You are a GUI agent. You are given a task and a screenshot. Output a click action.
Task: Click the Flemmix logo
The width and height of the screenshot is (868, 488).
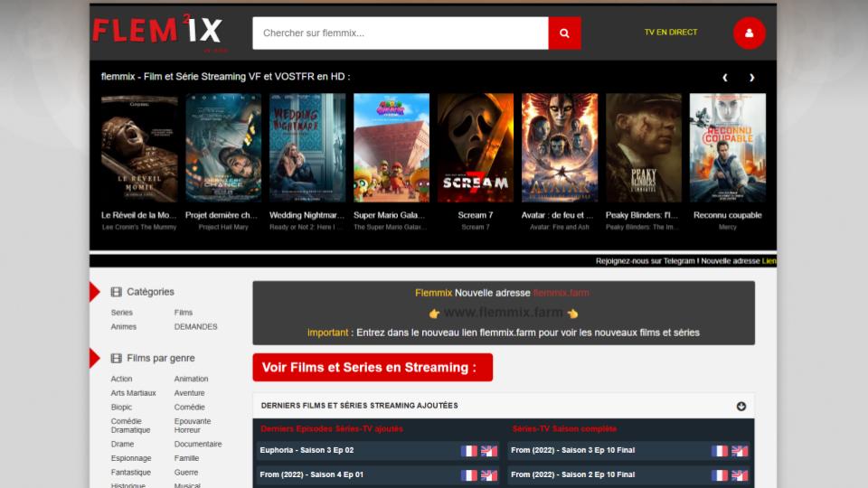157,32
